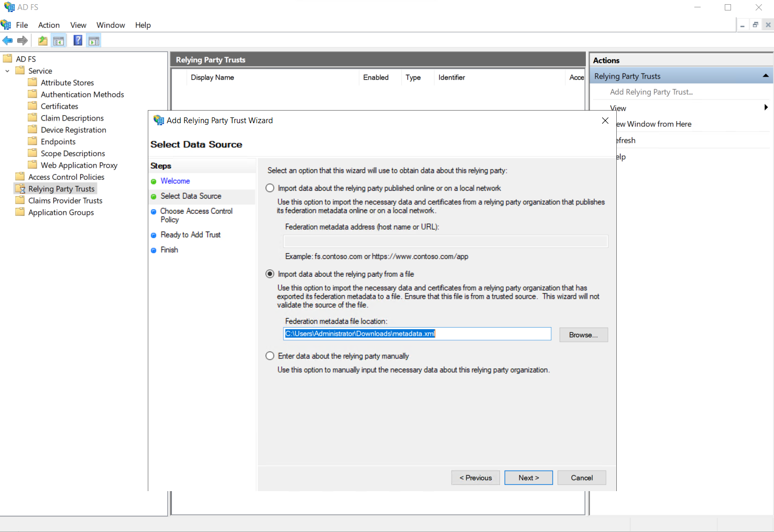Expand the View actions submenu arrow
The height and width of the screenshot is (532, 774).
click(766, 107)
